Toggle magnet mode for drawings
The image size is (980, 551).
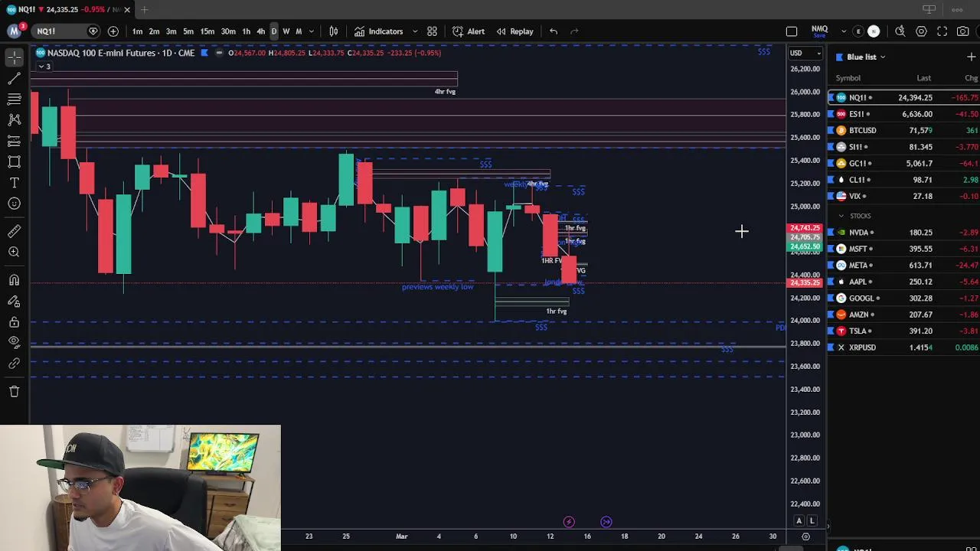(14, 280)
